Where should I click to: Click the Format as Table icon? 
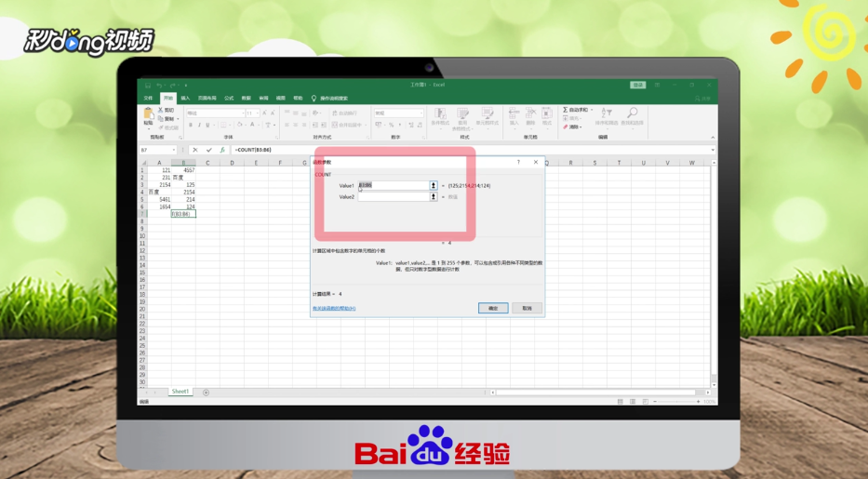462,113
